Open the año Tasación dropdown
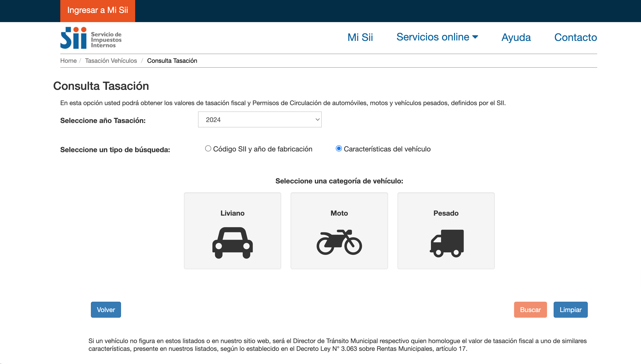 (260, 119)
